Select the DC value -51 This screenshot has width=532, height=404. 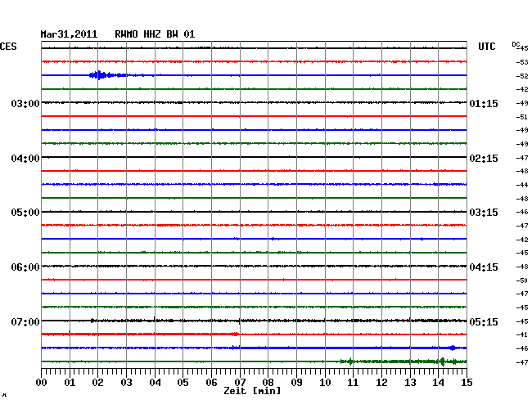tap(522, 117)
